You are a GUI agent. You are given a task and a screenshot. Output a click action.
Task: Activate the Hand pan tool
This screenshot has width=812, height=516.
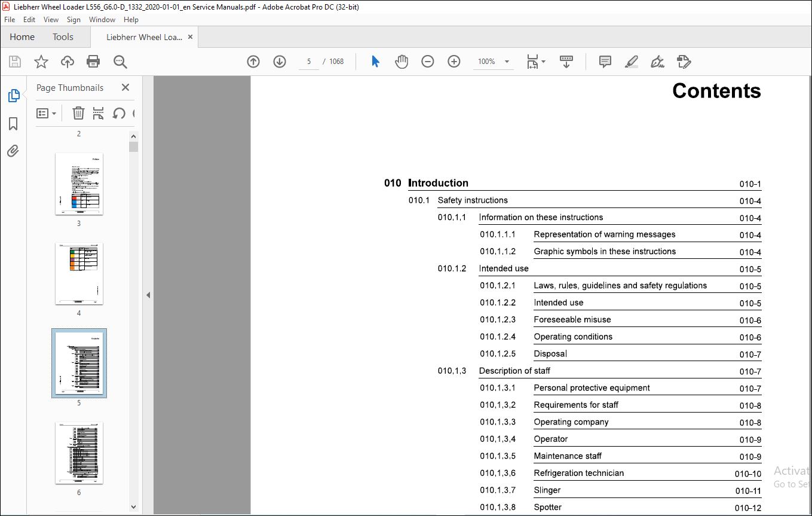[x=402, y=62]
